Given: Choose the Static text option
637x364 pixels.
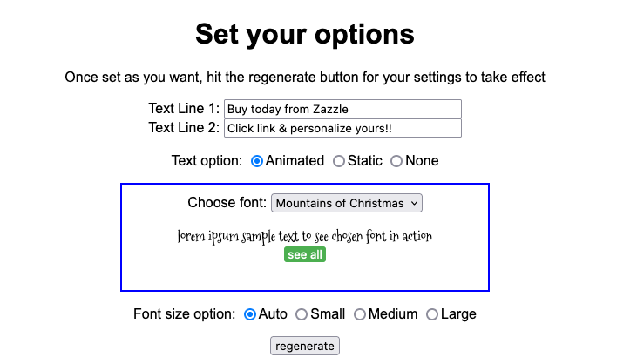Looking at the screenshot, I should [x=339, y=161].
